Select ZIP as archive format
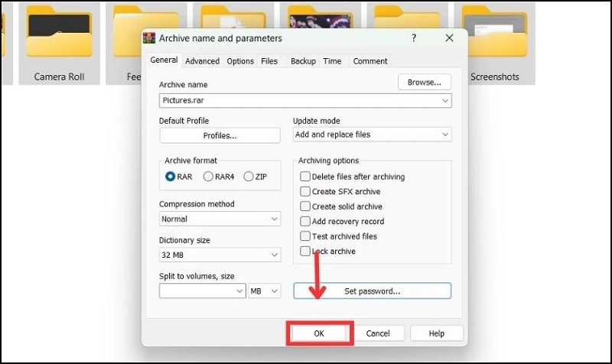This screenshot has height=364, width=612. tap(248, 177)
